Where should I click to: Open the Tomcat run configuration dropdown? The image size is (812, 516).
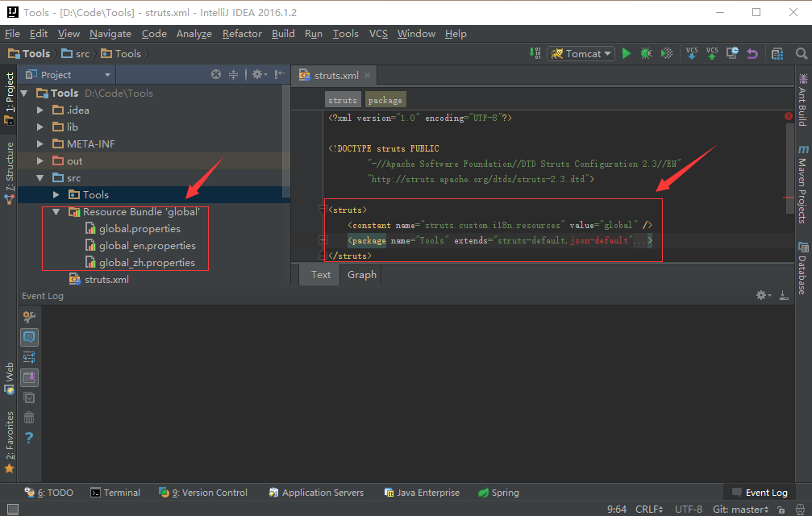pyautogui.click(x=581, y=53)
